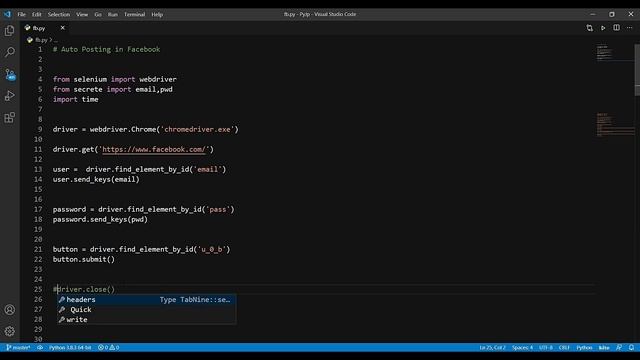Click the driver.close() comment on line 25
The image size is (640, 360).
coord(84,289)
